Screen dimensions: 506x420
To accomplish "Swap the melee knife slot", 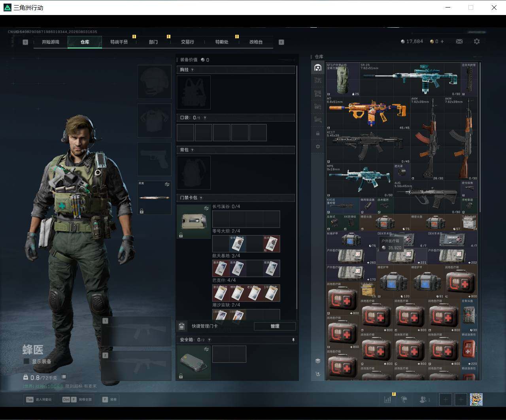I will tap(167, 185).
